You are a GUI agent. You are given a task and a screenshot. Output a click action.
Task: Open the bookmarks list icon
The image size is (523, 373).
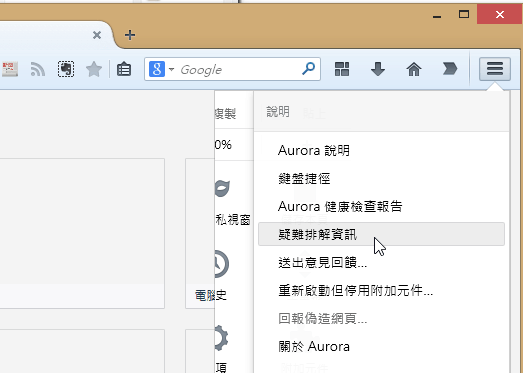tap(124, 69)
